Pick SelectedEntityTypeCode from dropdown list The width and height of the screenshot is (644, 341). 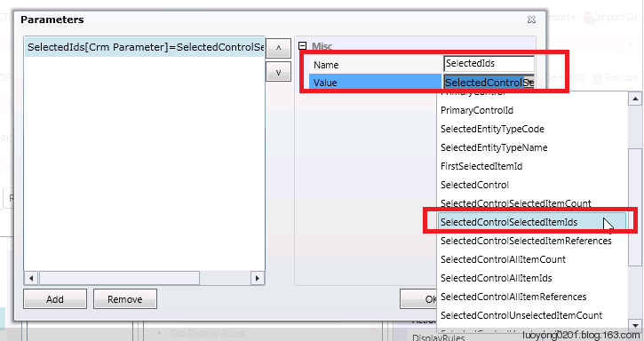[492, 129]
